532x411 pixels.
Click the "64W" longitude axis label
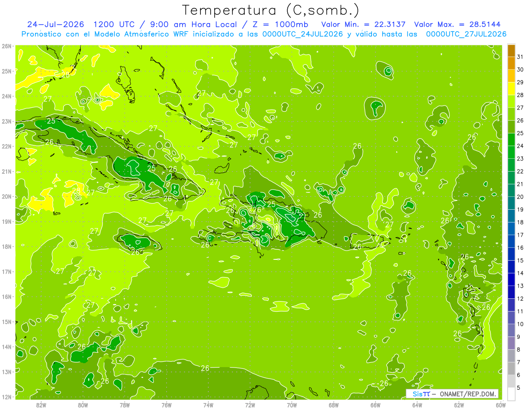click(417, 405)
